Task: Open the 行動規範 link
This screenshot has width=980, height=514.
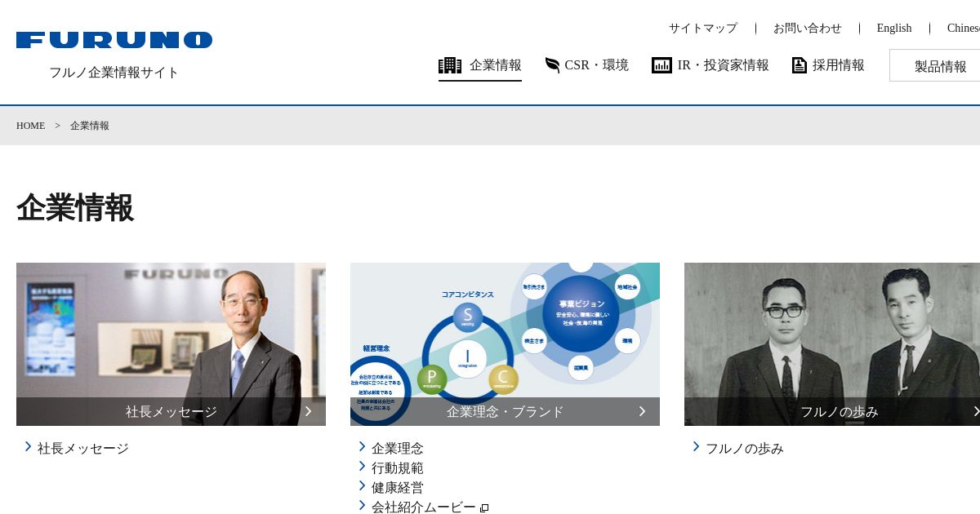Action: coord(398,467)
